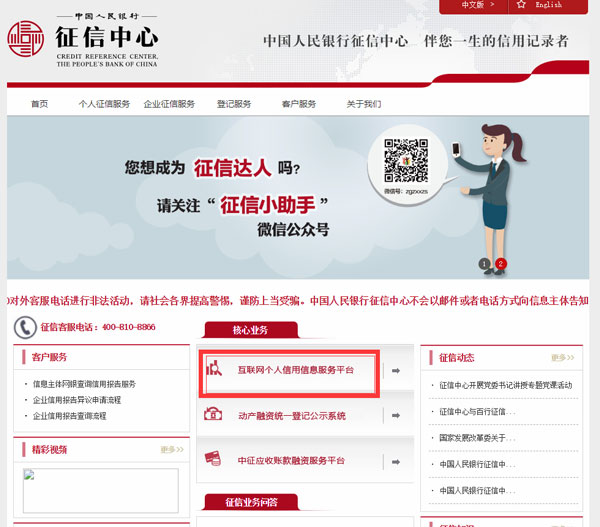The width and height of the screenshot is (600, 527).
Task: Expand 更多 in 征信动态 section
Action: coord(563,357)
